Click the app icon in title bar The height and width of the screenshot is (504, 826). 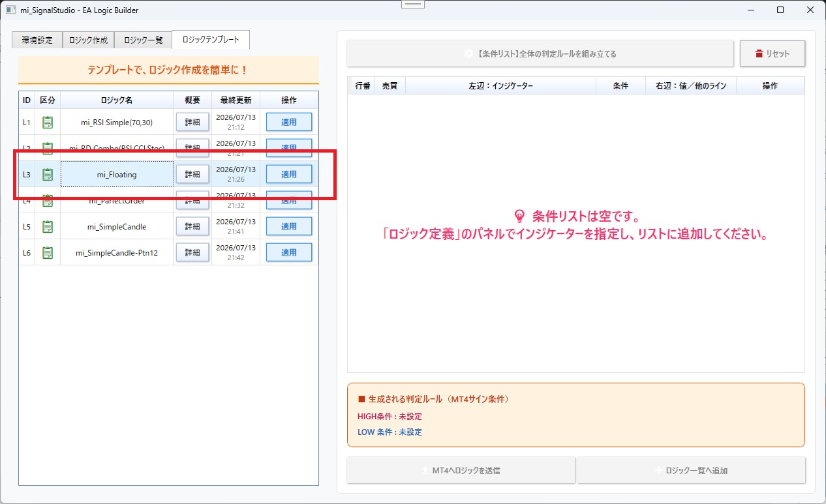tap(10, 10)
